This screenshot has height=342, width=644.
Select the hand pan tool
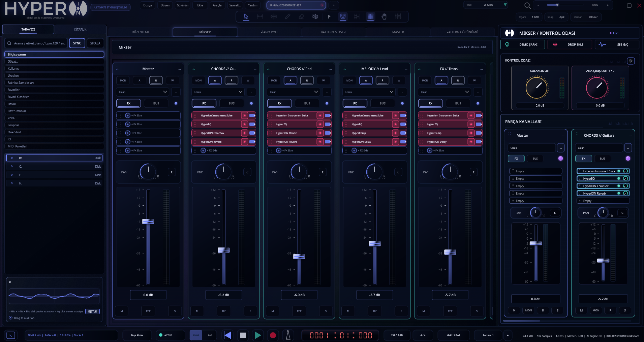[x=384, y=16]
